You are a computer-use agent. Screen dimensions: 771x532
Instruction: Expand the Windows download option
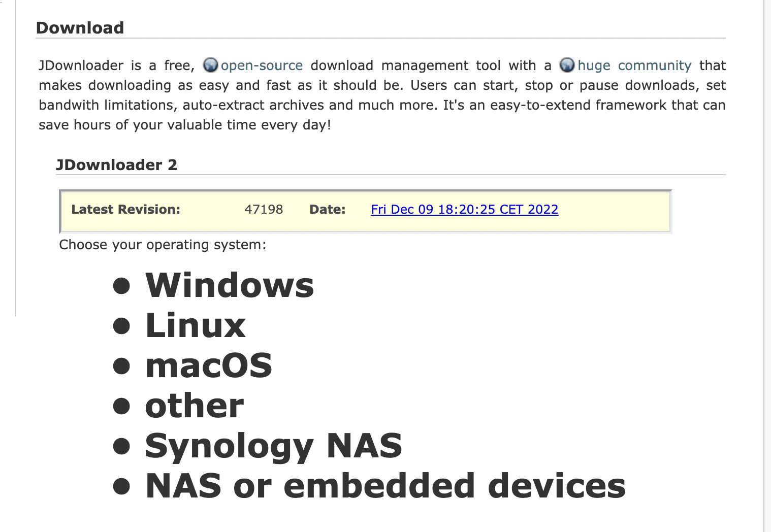coord(230,285)
